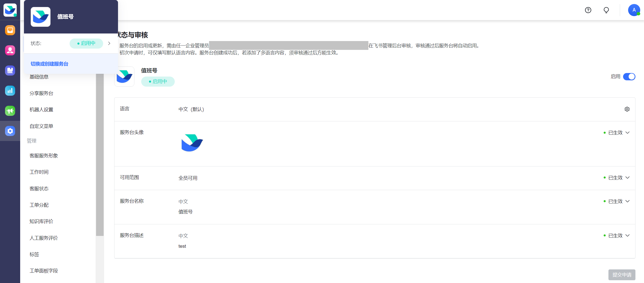Click the 管理 section label
The width and height of the screenshot is (644, 283).
click(x=32, y=141)
